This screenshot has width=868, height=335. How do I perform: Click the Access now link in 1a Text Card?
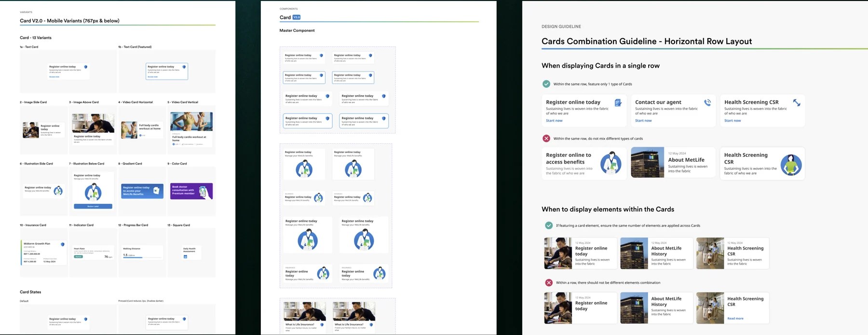54,77
